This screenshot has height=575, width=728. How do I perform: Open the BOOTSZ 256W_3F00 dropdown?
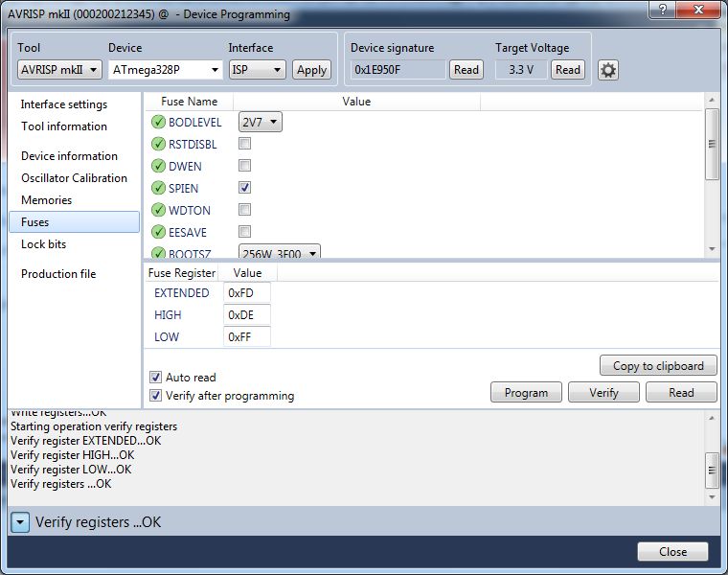click(280, 252)
